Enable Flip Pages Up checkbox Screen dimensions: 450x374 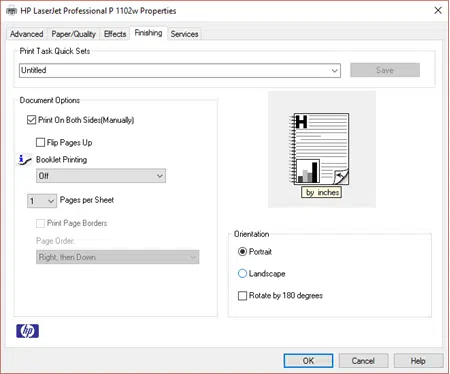(40, 143)
